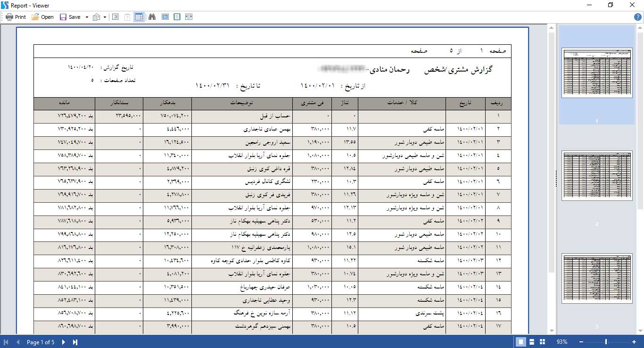Open Help via the blue question mark icon
Viewport: 644px width, 348px height.
pos(638,17)
